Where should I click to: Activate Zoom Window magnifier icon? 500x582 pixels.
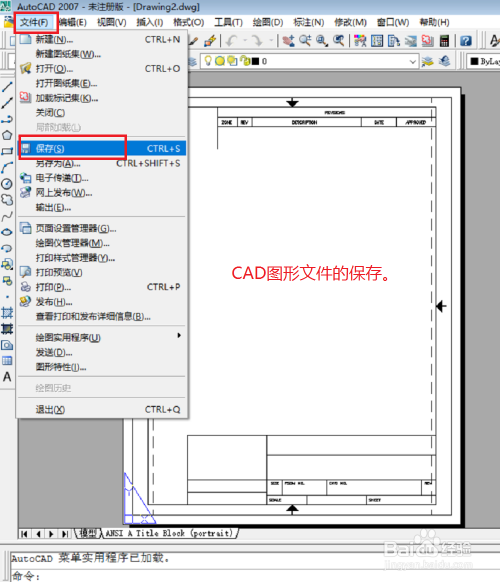(322, 40)
